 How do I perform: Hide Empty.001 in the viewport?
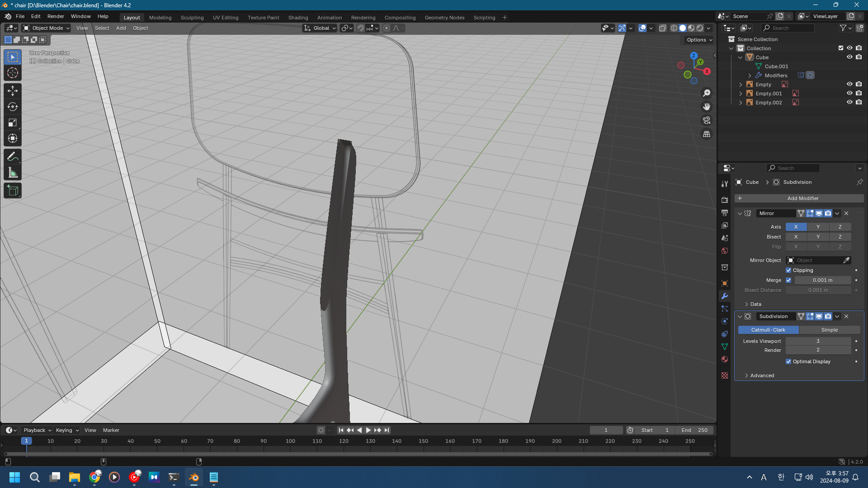[849, 93]
